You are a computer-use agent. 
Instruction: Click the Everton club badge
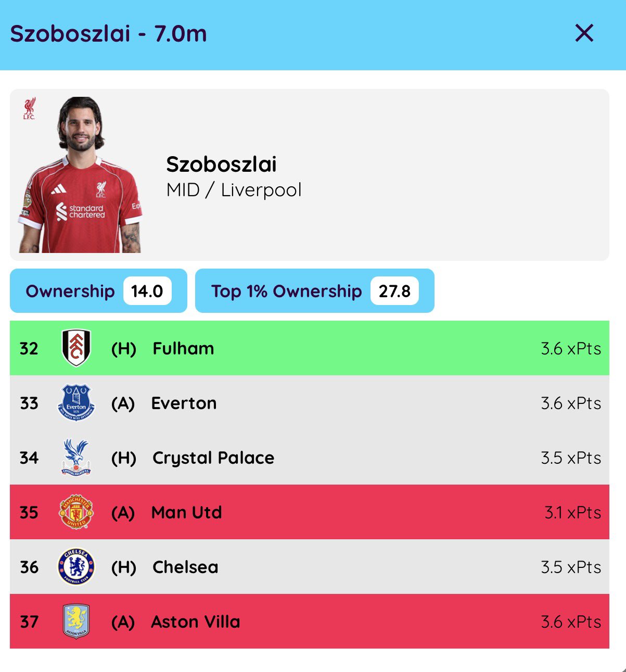(x=76, y=402)
